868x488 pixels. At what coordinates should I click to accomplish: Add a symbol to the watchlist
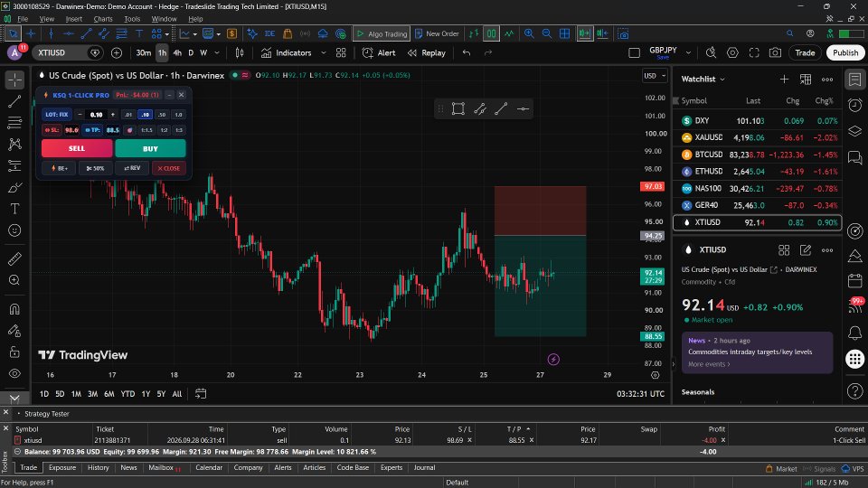point(784,80)
